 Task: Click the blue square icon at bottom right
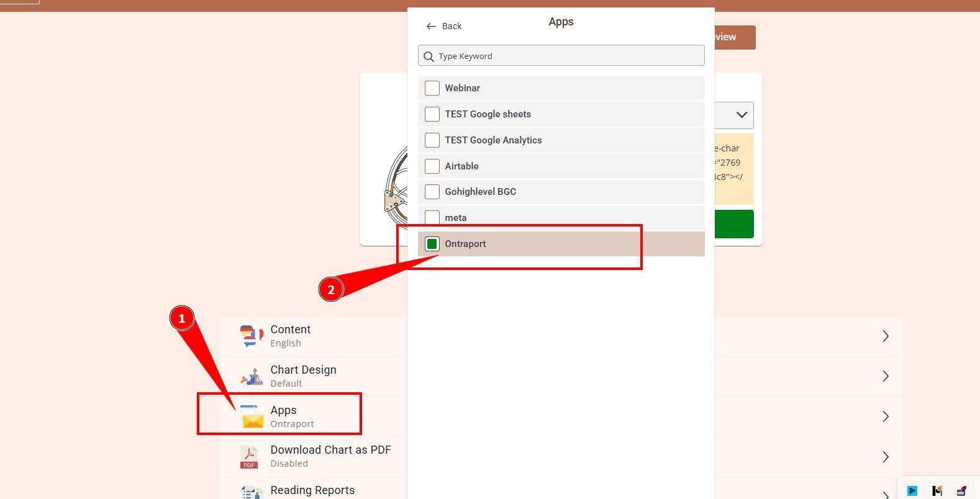(912, 491)
